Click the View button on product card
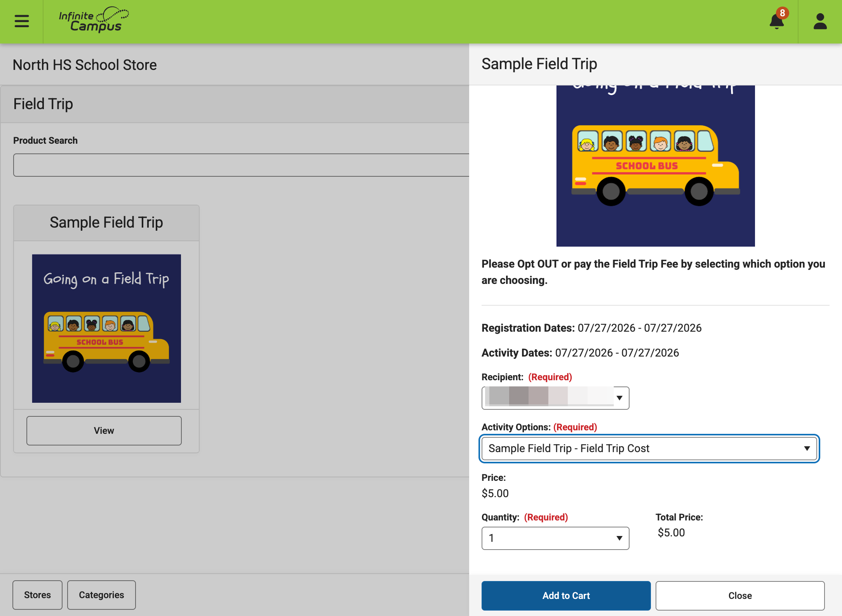The image size is (842, 616). point(104,430)
